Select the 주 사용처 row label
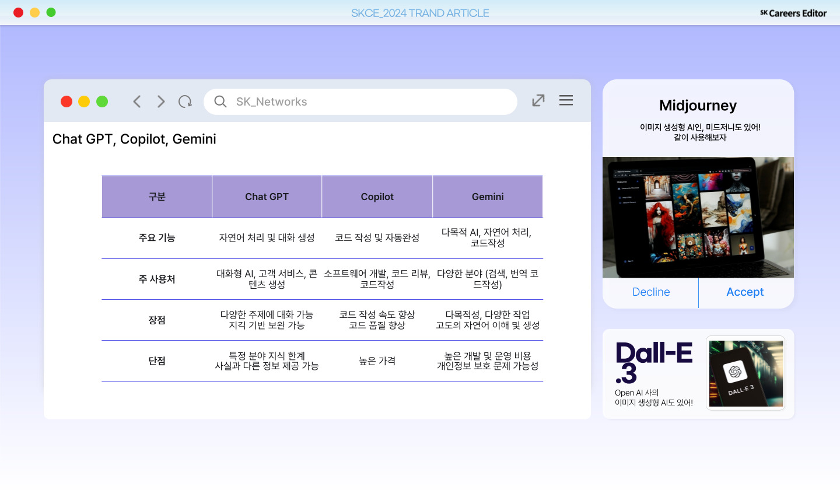Viewport: 840px width, 504px height. coord(157,279)
